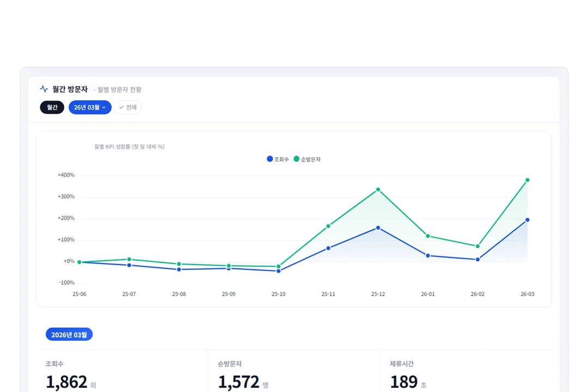Select the 월간 tab pill
This screenshot has width=588, height=392.
[x=52, y=107]
